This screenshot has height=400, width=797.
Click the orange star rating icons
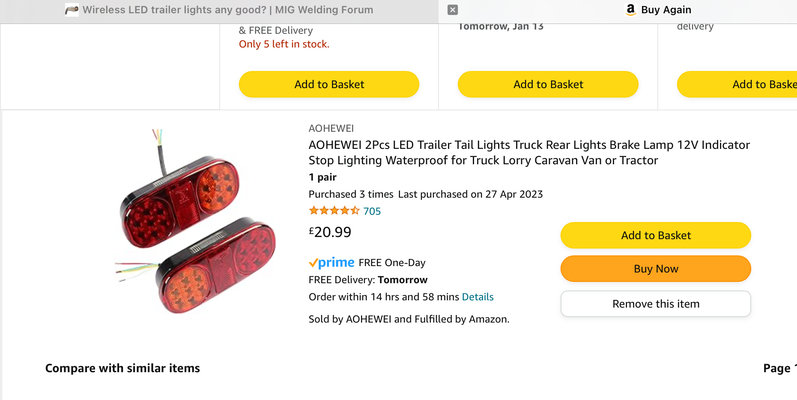click(x=334, y=211)
